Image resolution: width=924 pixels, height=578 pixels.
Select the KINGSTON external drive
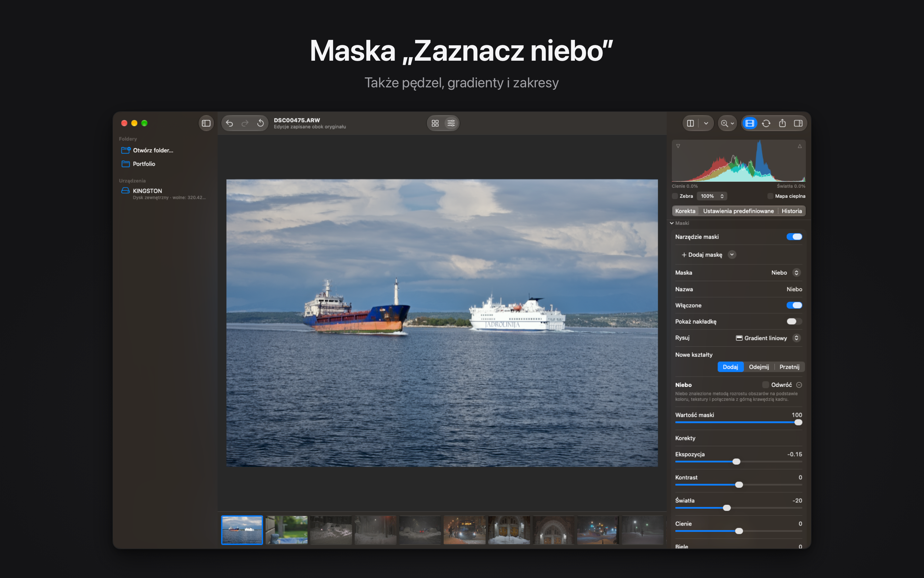[x=164, y=193]
